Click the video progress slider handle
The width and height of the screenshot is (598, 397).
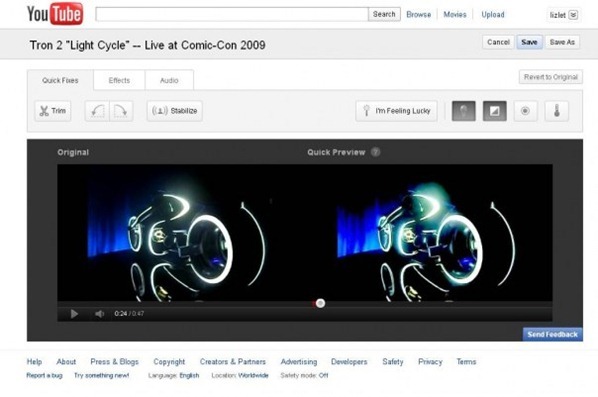point(320,303)
